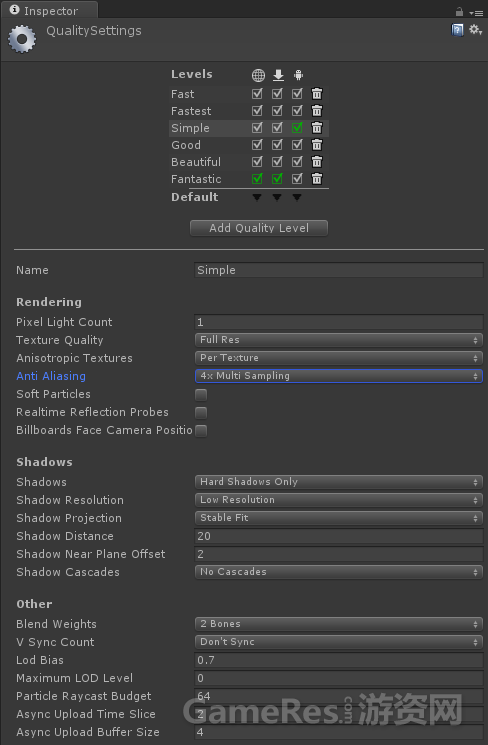Open the Shadow Resolution dropdown
The image size is (488, 745).
point(339,500)
